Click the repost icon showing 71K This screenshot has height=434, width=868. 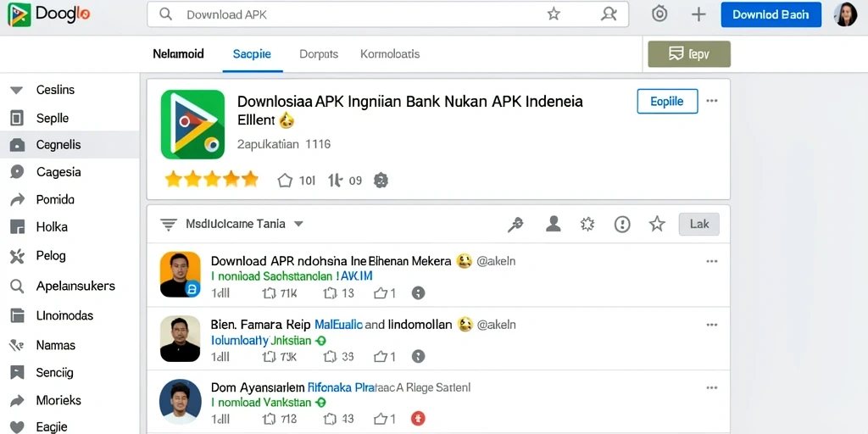269,293
